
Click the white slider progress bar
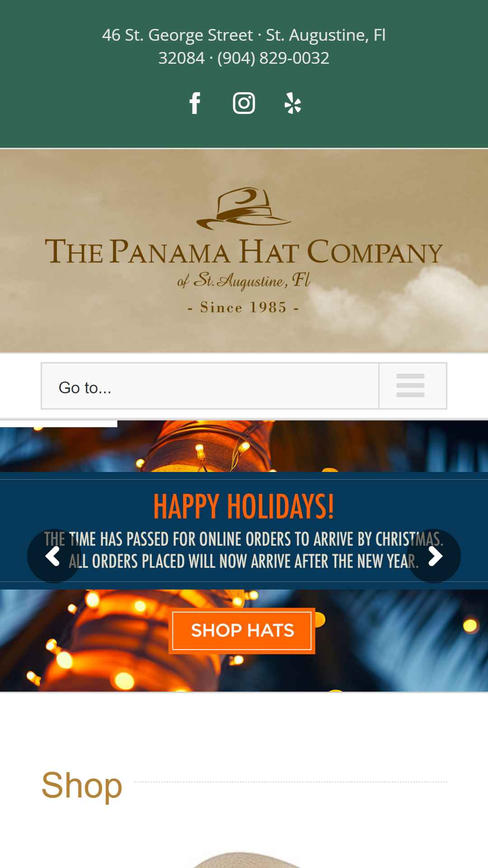pyautogui.click(x=59, y=424)
